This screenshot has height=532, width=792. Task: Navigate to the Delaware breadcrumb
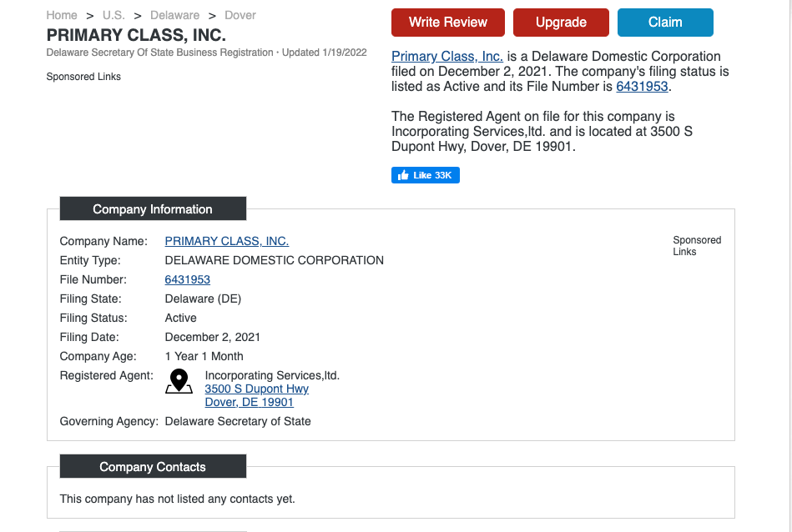click(174, 15)
